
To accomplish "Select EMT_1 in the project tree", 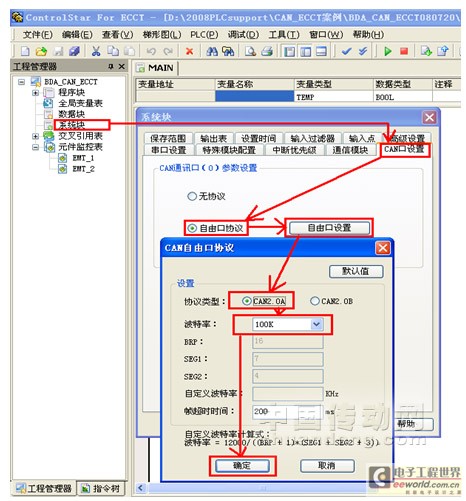I will tap(83, 158).
